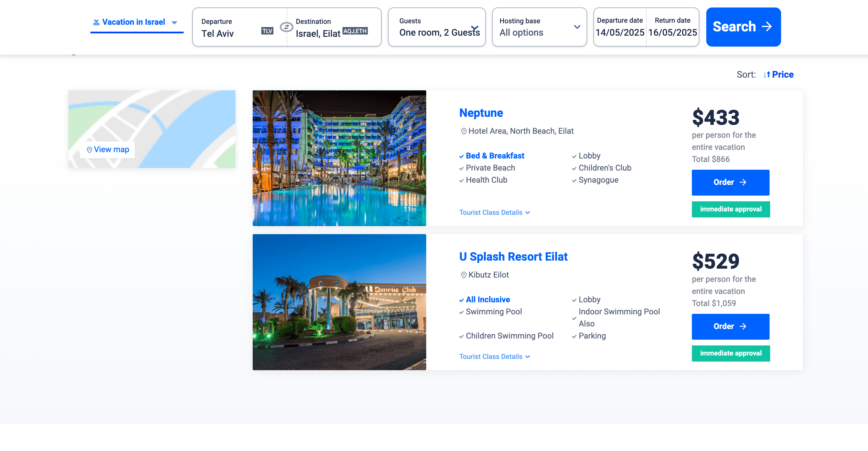Click All Inclusive for U Splash Resort
The width and height of the screenshot is (868, 451).
coord(488,300)
